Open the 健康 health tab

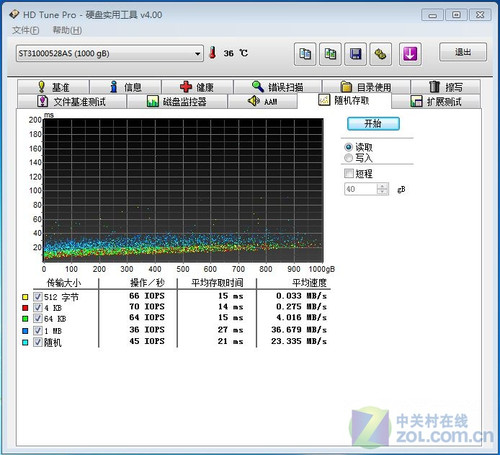tap(197, 87)
